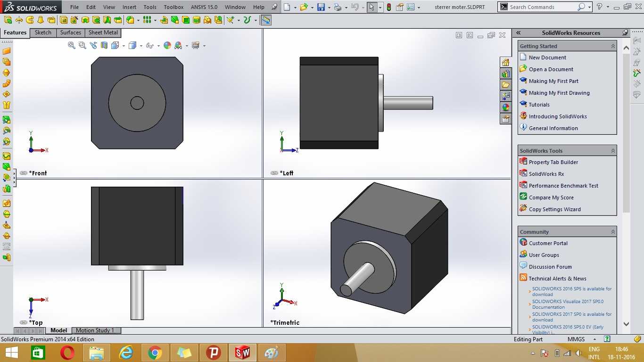Viewport: 644px width, 362px height.
Task: Open the Custom Properties tab icon
Action: pos(505,119)
